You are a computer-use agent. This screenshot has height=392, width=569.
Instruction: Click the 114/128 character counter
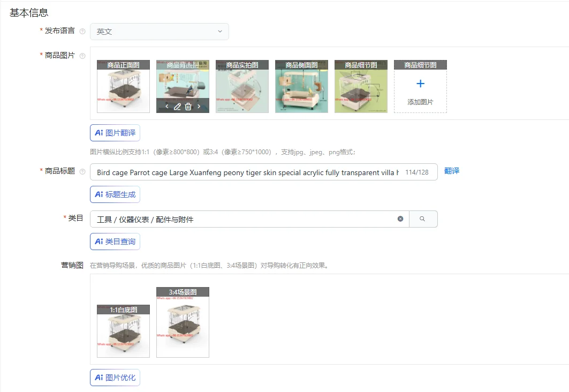(x=417, y=172)
